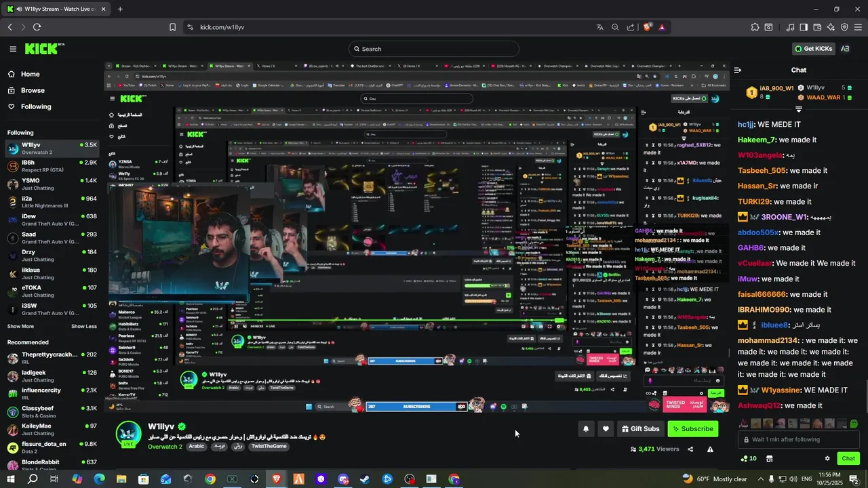Open Leo AI sparkle icon
Screen dimensions: 868x488
831,27
